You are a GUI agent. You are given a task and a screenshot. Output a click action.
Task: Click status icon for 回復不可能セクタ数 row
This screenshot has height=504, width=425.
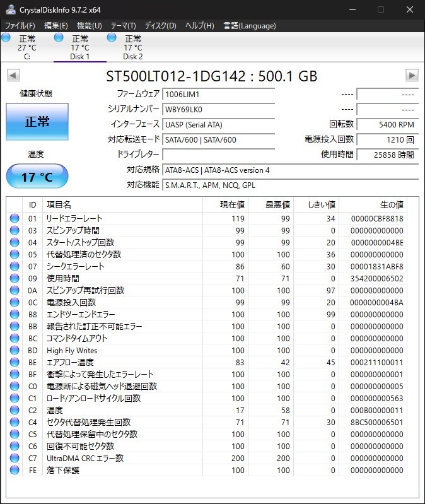(x=15, y=446)
